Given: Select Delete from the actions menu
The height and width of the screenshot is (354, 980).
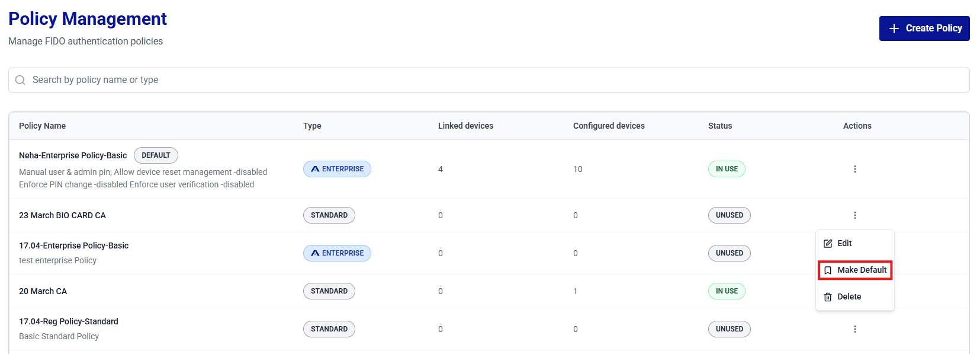Looking at the screenshot, I should (849, 296).
